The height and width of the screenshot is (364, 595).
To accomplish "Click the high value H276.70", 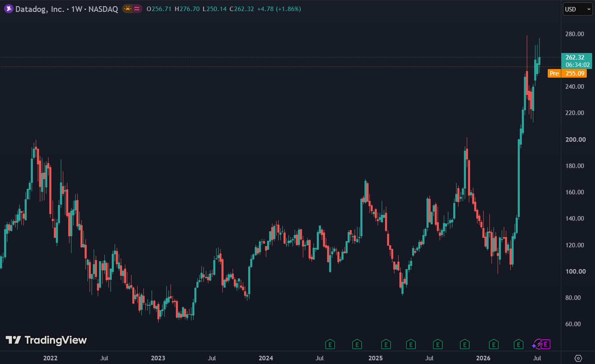I will (187, 9).
